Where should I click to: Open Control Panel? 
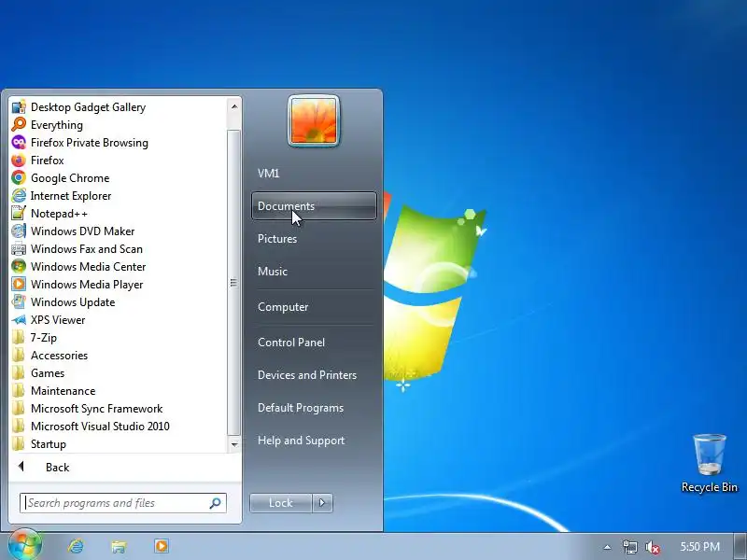coord(314,343)
